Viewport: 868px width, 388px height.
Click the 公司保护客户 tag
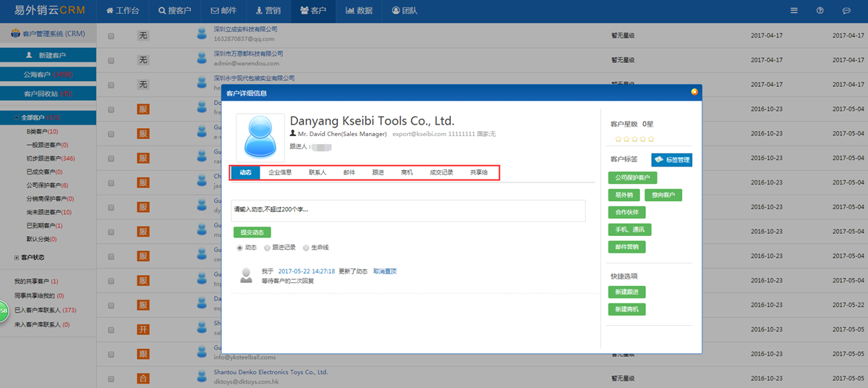click(x=633, y=177)
